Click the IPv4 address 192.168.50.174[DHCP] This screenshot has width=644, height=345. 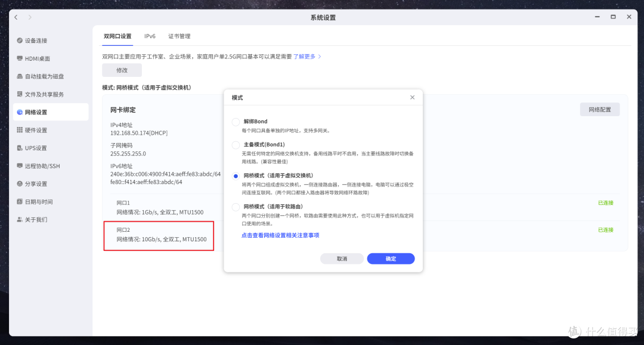tap(139, 133)
